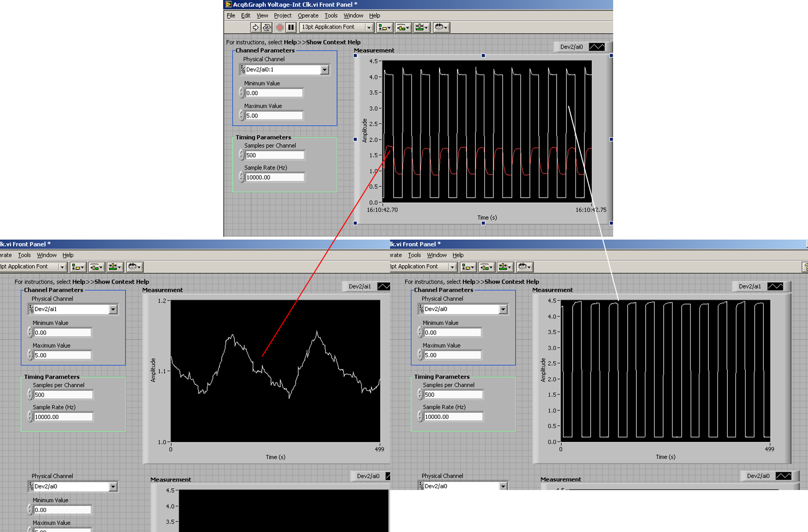The width and height of the screenshot is (808, 532).
Task: Open Reorder tool in bottom-right window
Action: (x=525, y=267)
